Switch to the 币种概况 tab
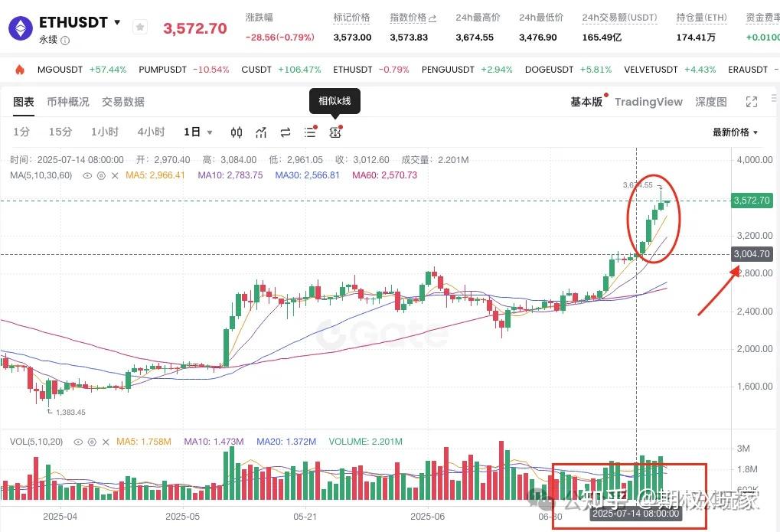Image resolution: width=780 pixels, height=532 pixels. coord(67,102)
